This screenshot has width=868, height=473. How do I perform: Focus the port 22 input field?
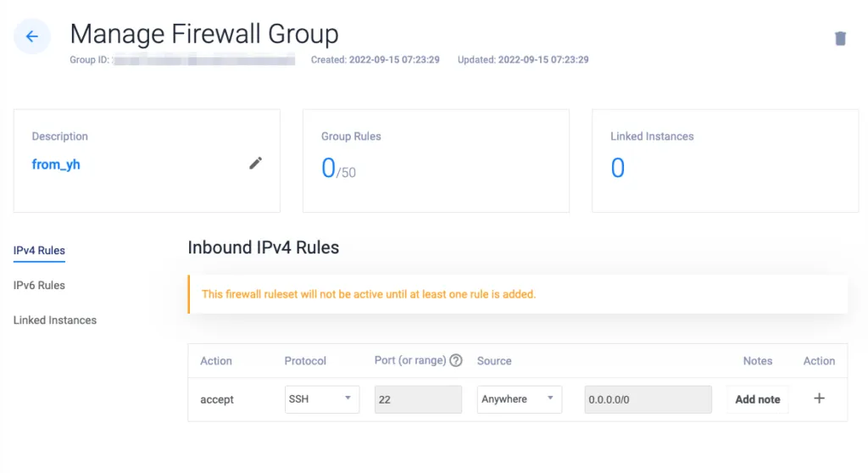pos(418,399)
